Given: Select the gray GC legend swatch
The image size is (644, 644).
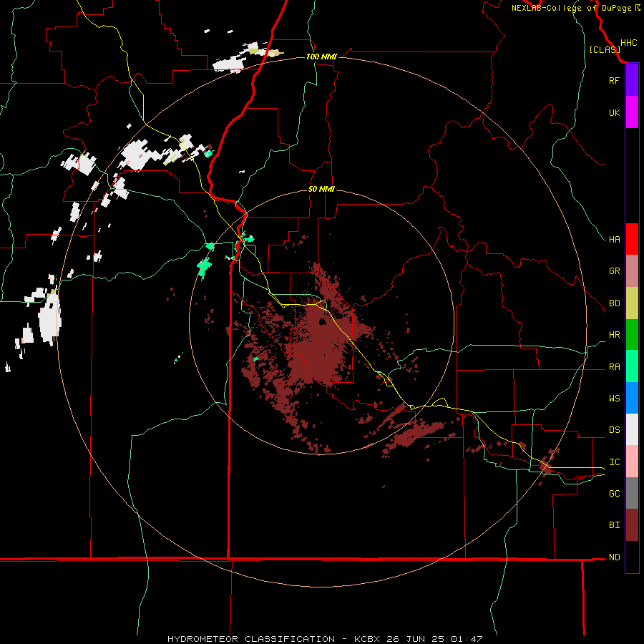Looking at the screenshot, I should coord(632,493).
